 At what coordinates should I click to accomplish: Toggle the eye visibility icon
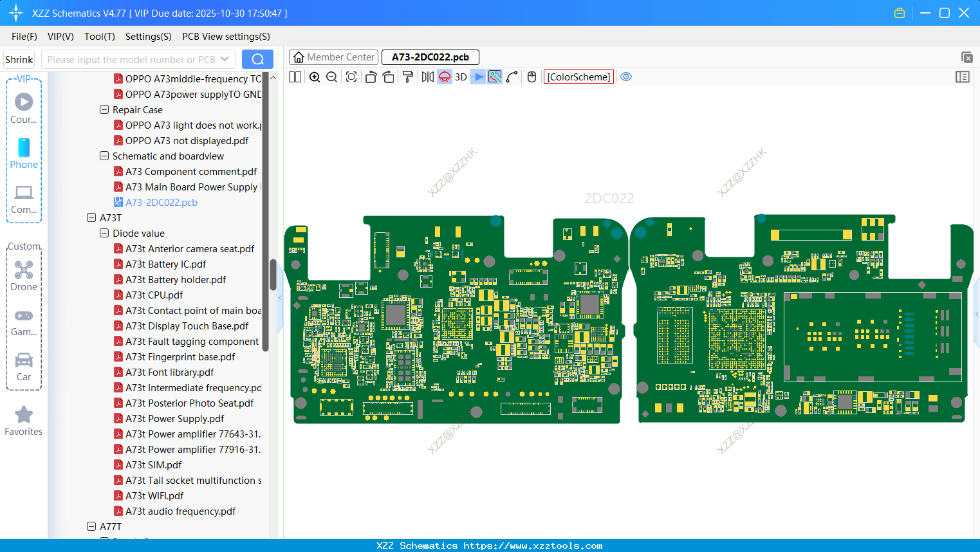(x=626, y=77)
